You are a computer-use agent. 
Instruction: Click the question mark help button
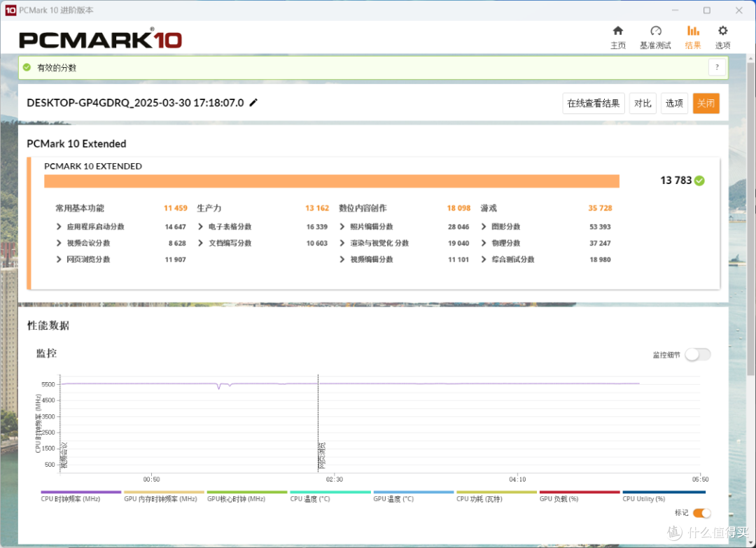pyautogui.click(x=717, y=67)
